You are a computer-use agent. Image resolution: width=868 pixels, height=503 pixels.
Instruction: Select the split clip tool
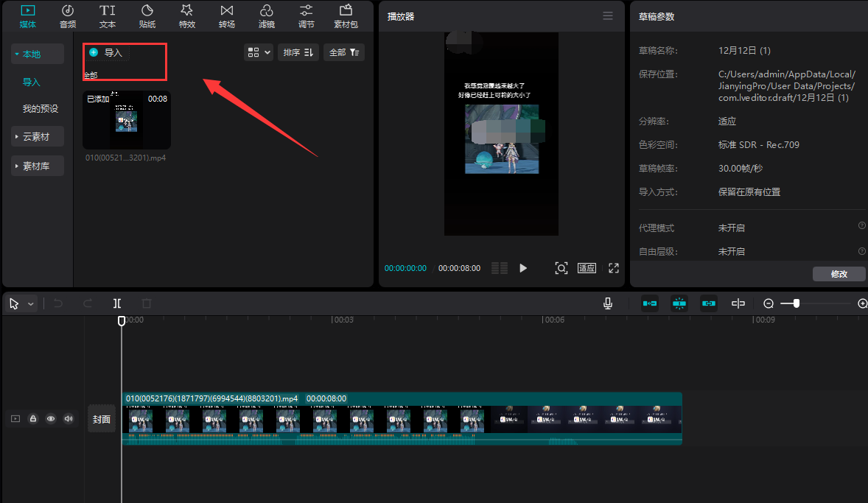tap(117, 303)
